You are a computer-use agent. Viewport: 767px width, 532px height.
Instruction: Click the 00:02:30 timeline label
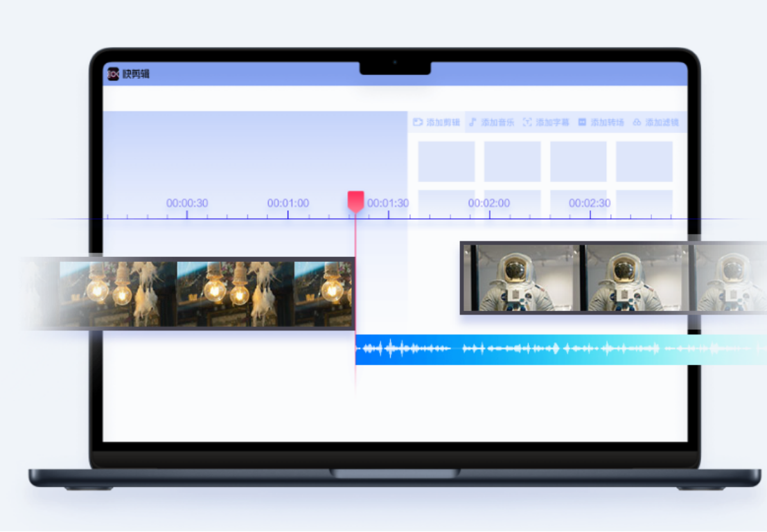590,203
